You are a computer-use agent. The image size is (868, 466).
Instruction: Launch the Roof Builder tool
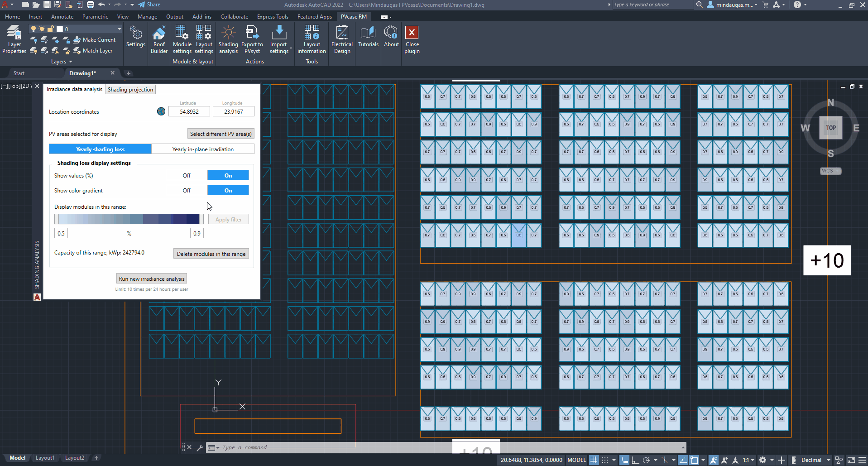pos(159,40)
